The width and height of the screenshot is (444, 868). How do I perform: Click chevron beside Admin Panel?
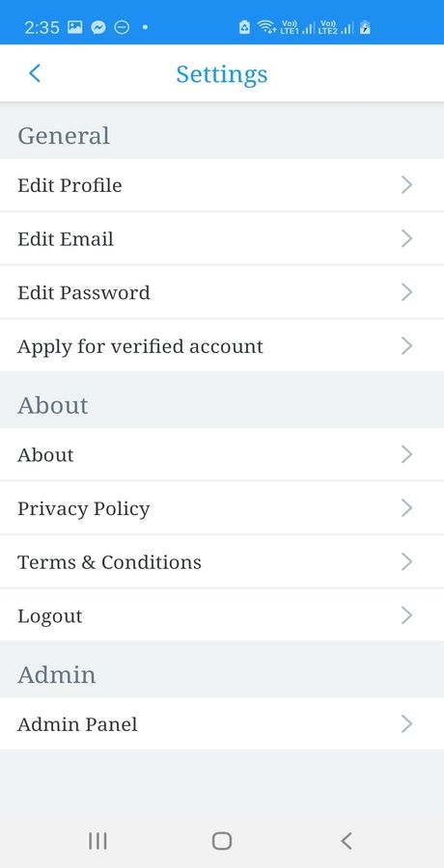407,724
